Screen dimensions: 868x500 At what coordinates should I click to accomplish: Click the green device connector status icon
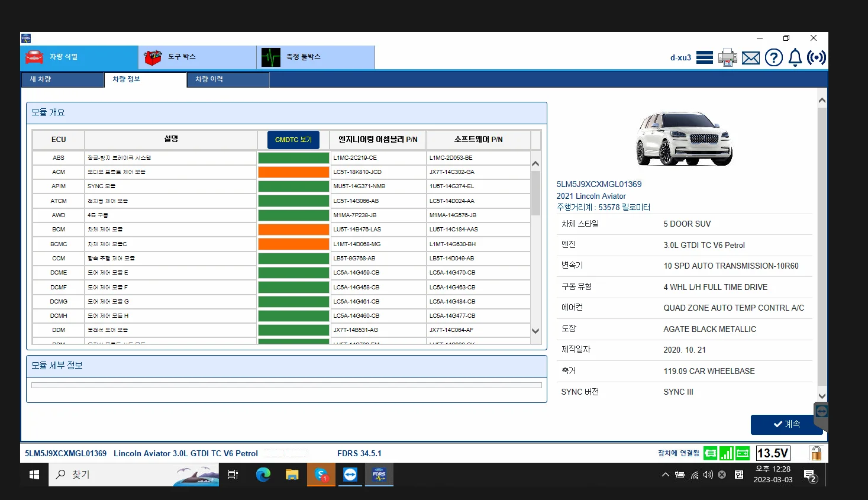[710, 453]
